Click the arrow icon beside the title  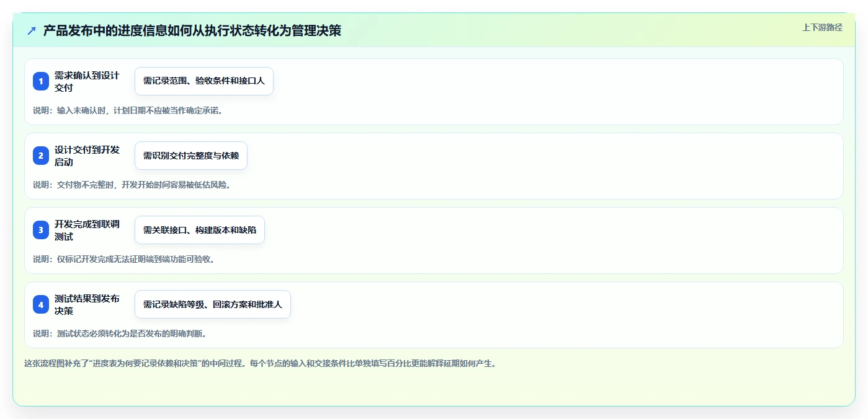click(32, 31)
